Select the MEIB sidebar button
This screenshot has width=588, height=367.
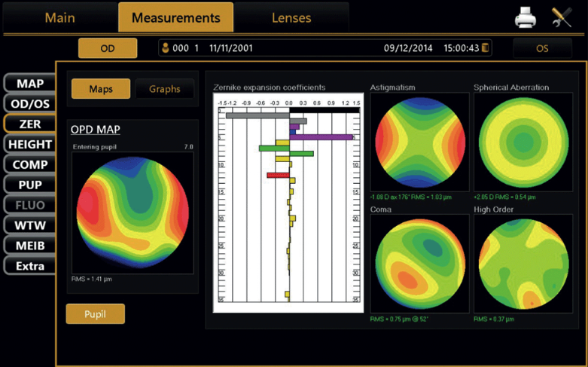pyautogui.click(x=30, y=246)
